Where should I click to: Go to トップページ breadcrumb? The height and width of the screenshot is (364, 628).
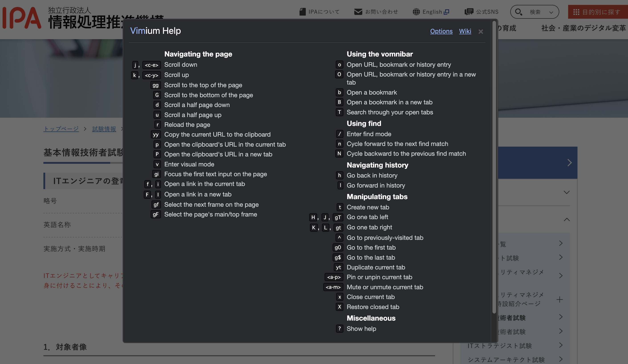coord(61,129)
